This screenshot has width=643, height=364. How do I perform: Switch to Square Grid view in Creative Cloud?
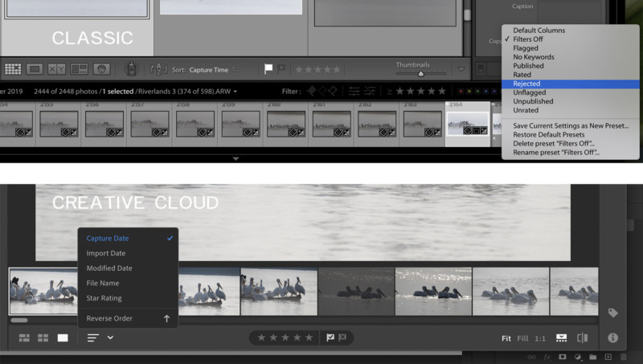(43, 337)
